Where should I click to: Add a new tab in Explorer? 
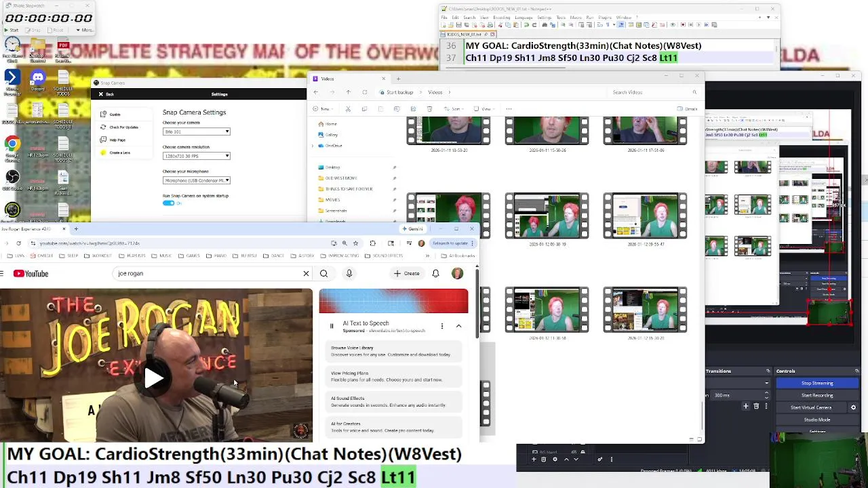tap(398, 79)
